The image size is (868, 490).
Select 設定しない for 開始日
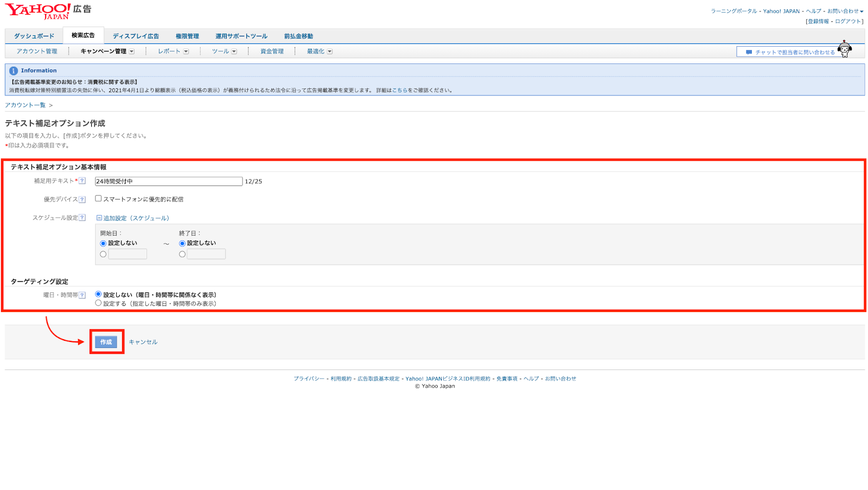click(103, 244)
